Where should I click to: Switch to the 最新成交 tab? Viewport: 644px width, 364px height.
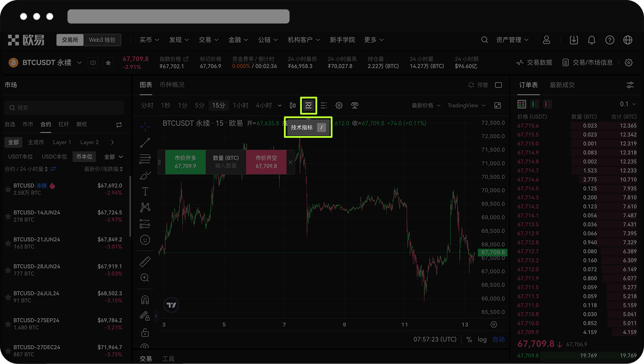tap(562, 85)
